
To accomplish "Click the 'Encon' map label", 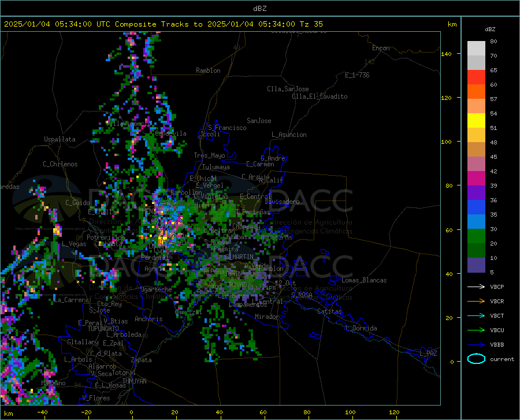I will point(381,48).
